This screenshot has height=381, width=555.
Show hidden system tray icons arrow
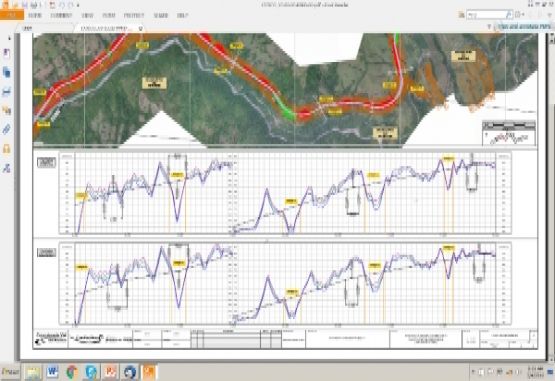473,372
